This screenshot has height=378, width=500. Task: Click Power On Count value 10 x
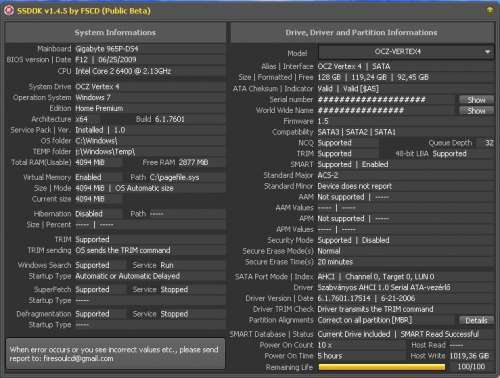(324, 345)
